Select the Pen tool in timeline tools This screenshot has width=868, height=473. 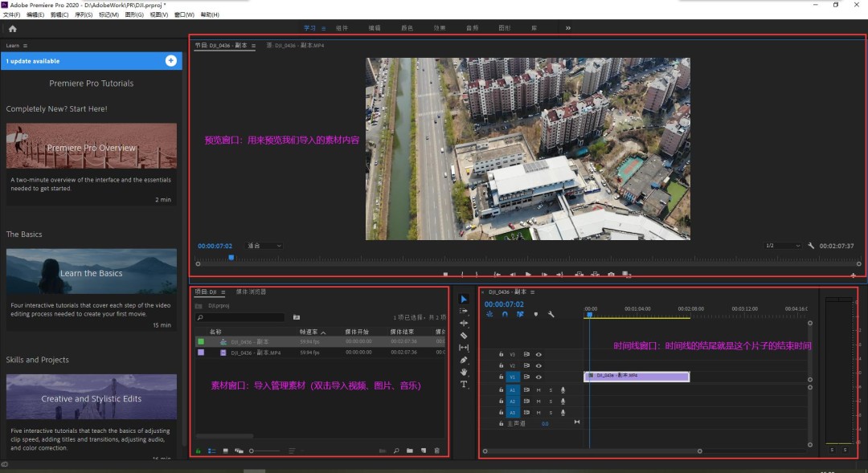pyautogui.click(x=464, y=360)
